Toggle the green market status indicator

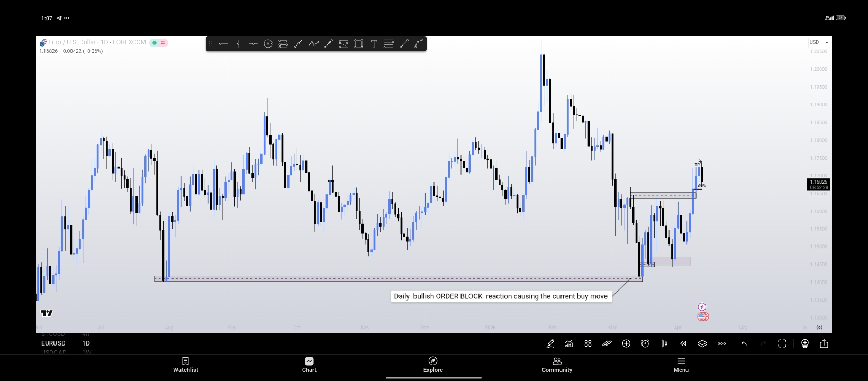(x=155, y=43)
